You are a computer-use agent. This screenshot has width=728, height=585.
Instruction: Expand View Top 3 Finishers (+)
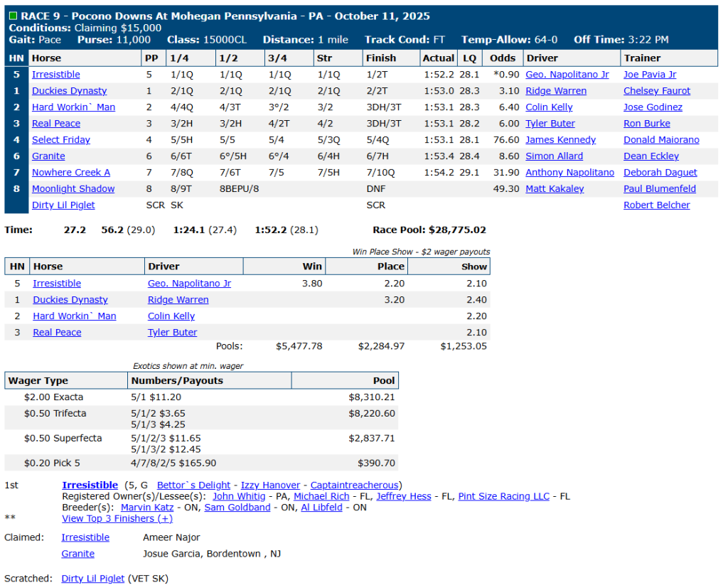117,518
